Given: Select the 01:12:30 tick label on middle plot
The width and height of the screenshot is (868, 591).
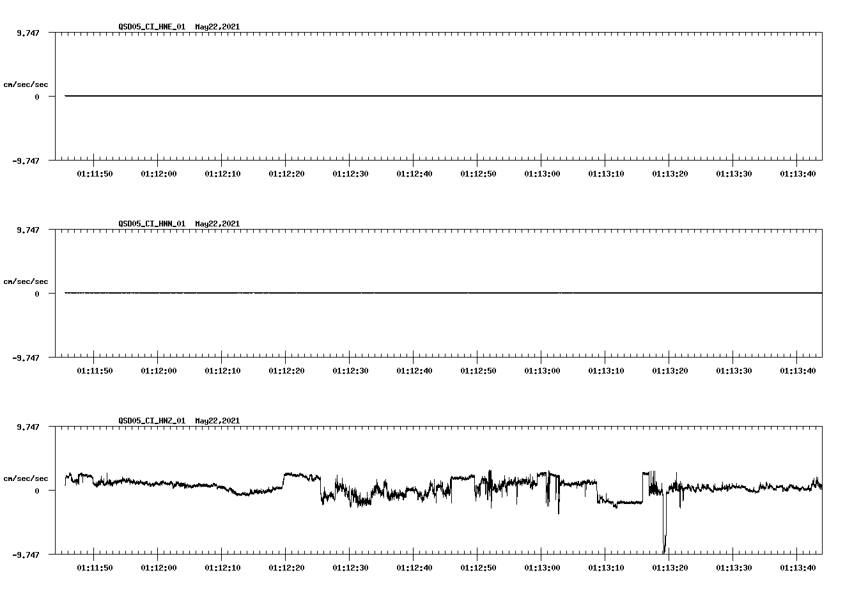Looking at the screenshot, I should click(x=349, y=369).
